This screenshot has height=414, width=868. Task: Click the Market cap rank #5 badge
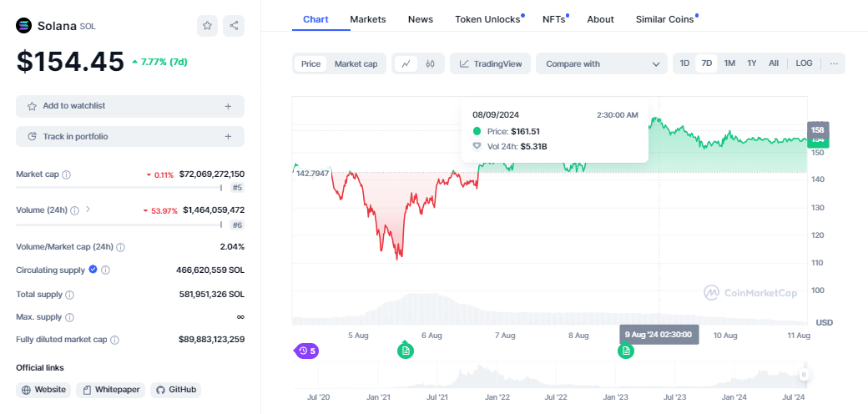pos(237,188)
